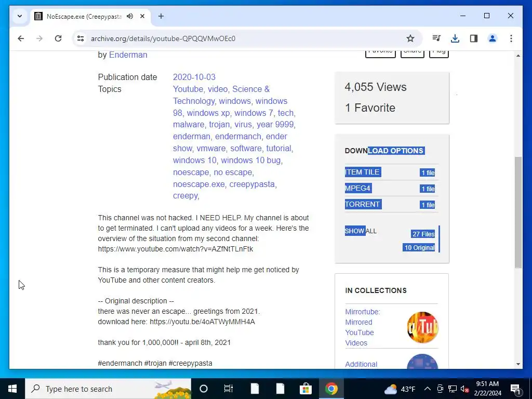Open the media control icon
The width and height of the screenshot is (532, 399).
tap(436, 38)
